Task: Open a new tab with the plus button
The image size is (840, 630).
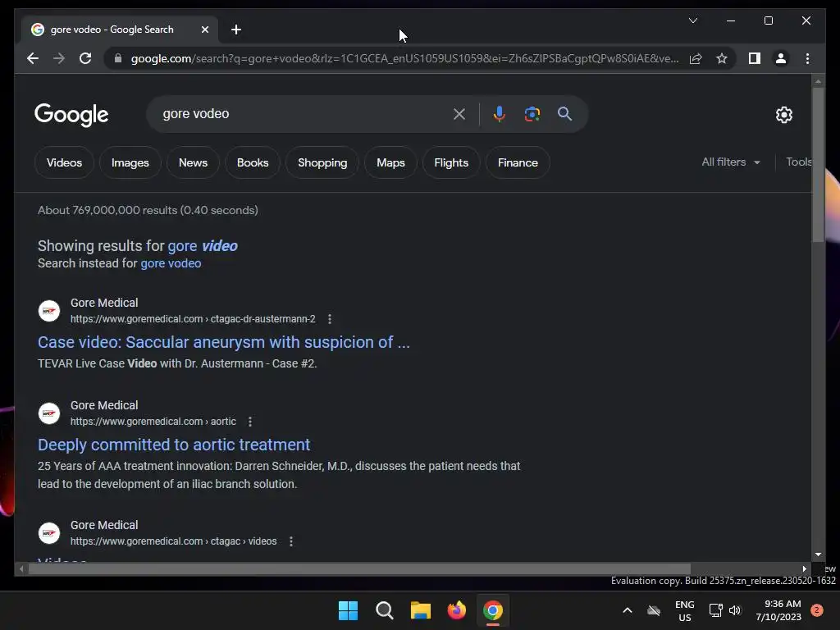Action: click(235, 30)
